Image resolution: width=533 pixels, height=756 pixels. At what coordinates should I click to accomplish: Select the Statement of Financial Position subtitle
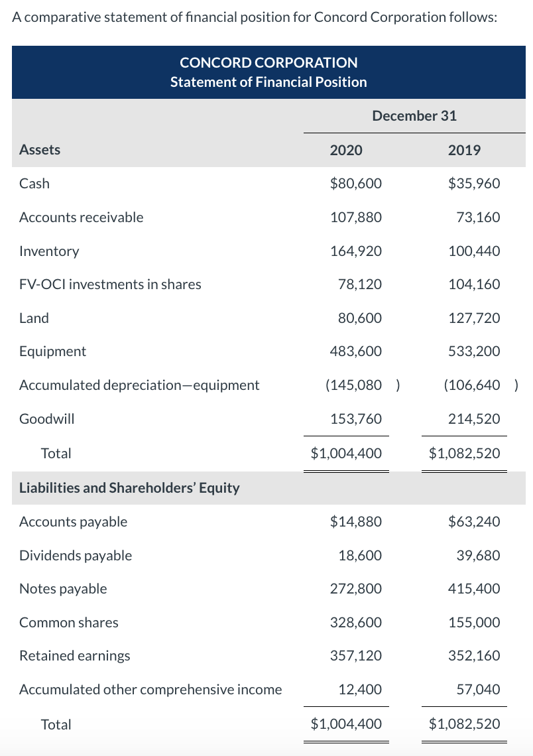click(x=268, y=82)
